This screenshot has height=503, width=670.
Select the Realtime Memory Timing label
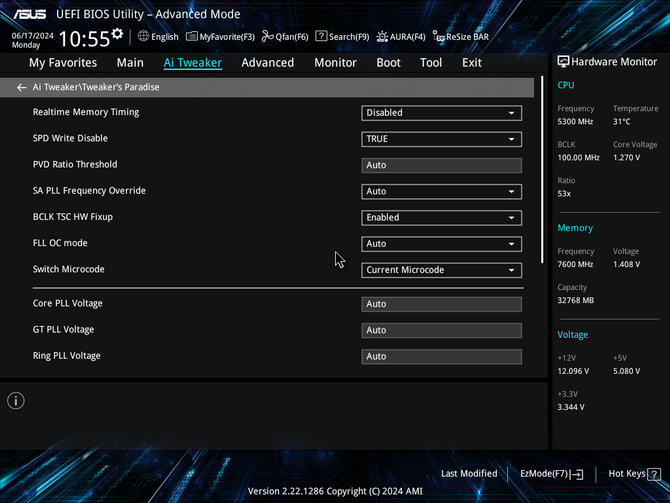coord(86,112)
